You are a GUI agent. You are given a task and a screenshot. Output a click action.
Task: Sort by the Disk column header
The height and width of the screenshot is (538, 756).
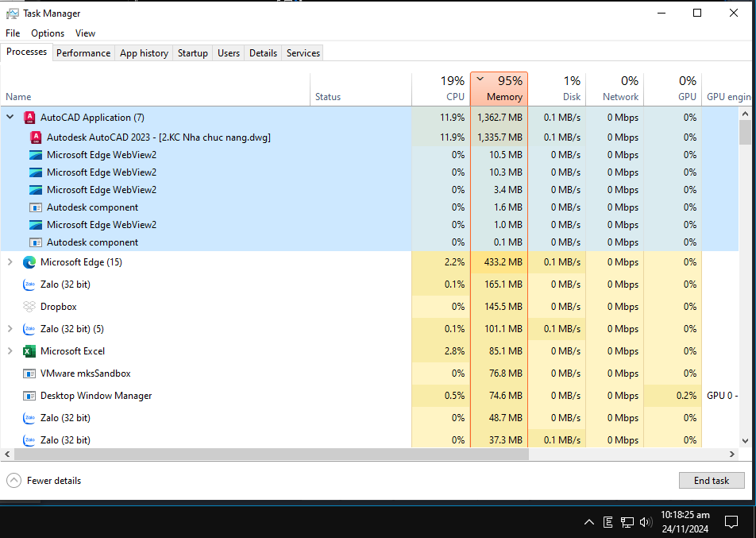(557, 89)
